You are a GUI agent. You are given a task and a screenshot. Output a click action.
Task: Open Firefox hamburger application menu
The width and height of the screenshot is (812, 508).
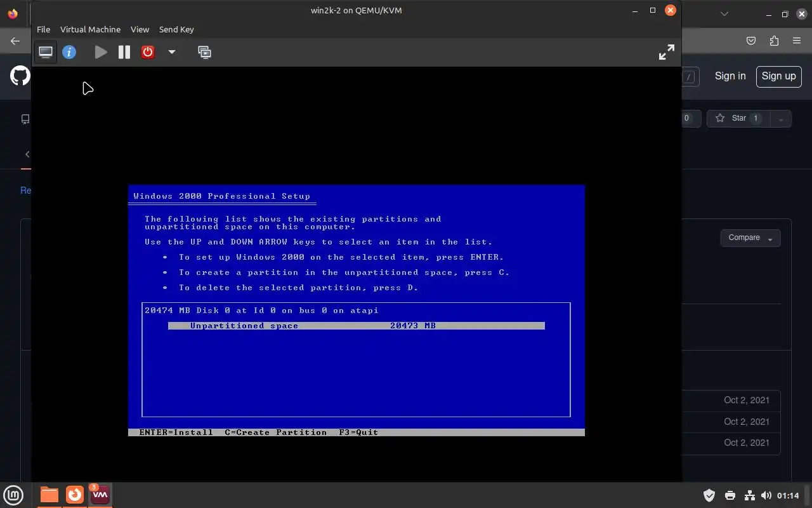(x=797, y=41)
